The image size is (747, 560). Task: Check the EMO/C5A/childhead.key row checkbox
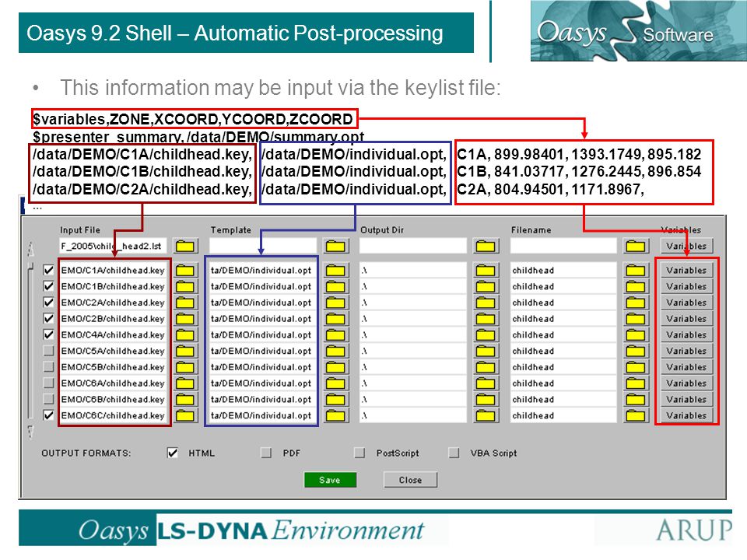click(x=48, y=352)
